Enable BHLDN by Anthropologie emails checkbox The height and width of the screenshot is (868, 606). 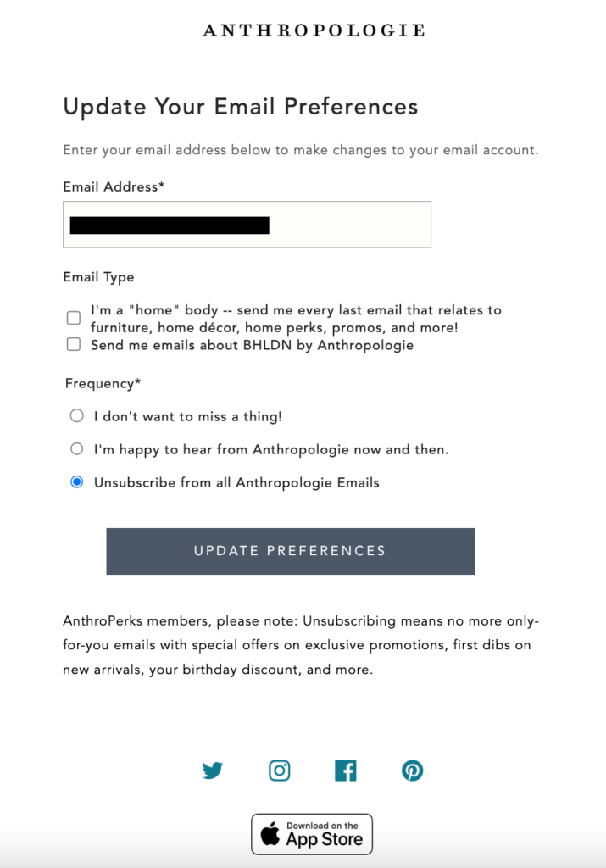click(74, 345)
